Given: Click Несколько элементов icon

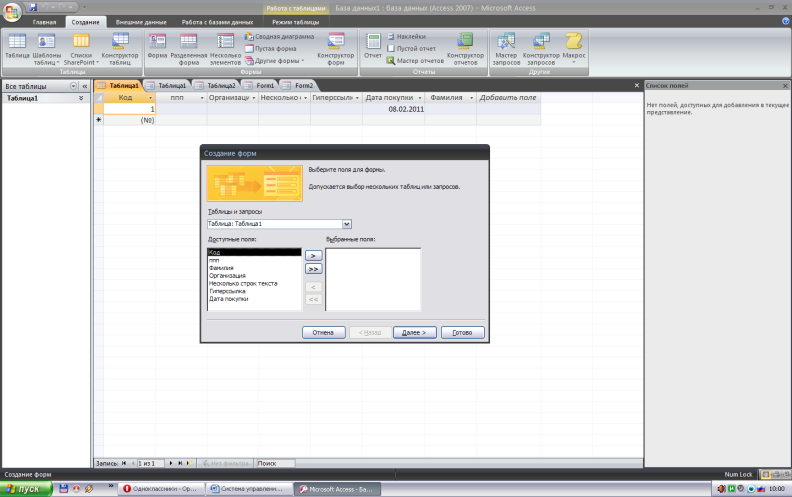Looking at the screenshot, I should (x=225, y=49).
